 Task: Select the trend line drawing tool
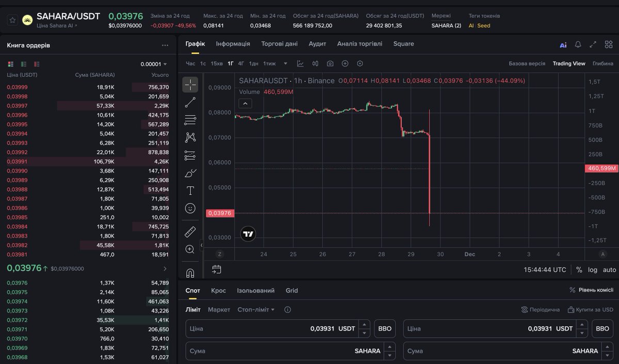point(190,102)
